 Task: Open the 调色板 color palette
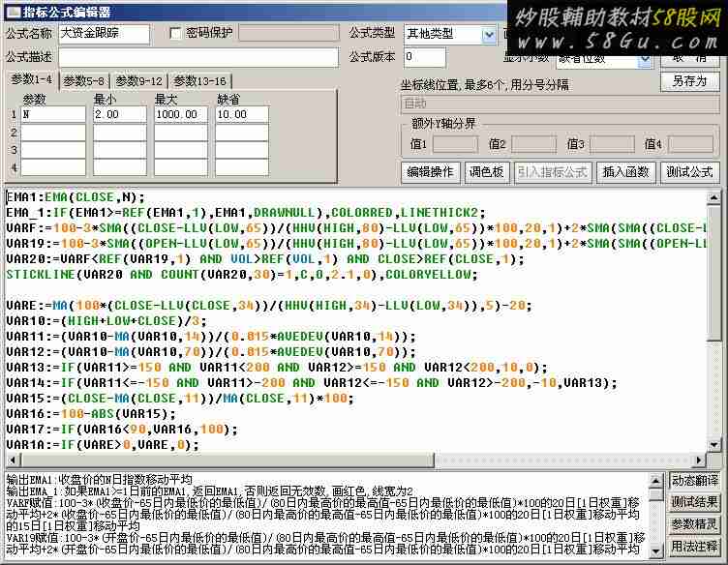[x=486, y=172]
